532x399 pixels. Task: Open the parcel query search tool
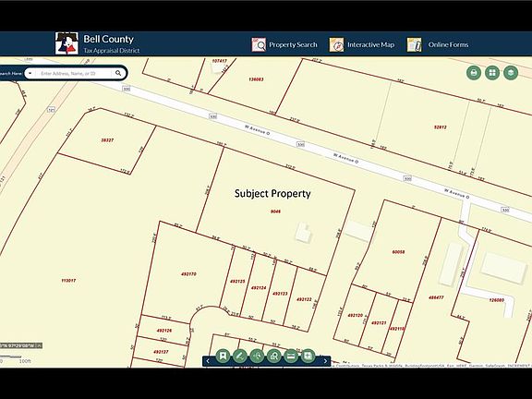[x=273, y=356]
